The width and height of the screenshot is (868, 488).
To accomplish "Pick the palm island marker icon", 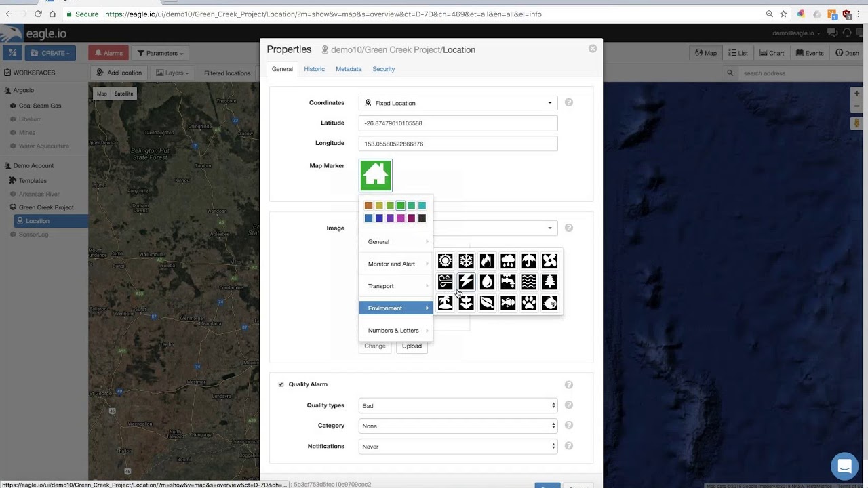I will pos(445,303).
